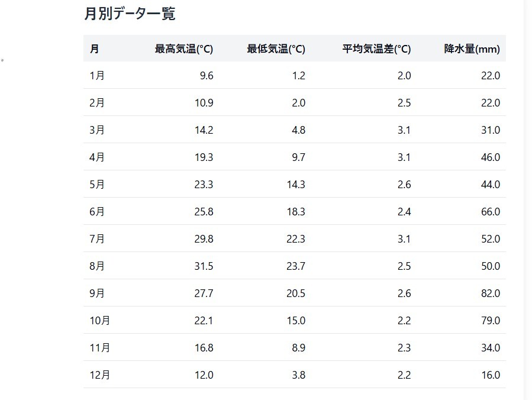Click 4月 precipitation value 46.0
The height and width of the screenshot is (400, 532).
(490, 157)
